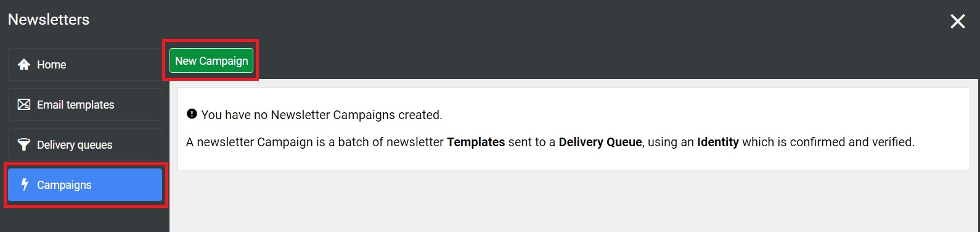
Task: Click the bold Delivery Queue text
Action: (600, 142)
